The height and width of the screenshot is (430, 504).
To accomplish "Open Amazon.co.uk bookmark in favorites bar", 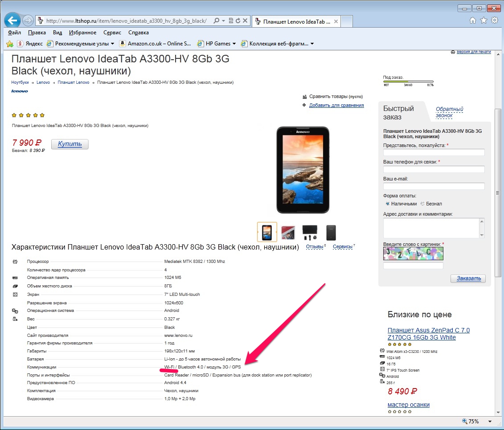I will (155, 44).
